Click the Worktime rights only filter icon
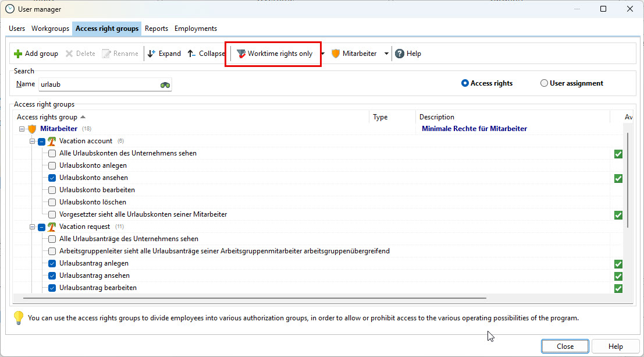The image size is (644, 357). point(241,54)
